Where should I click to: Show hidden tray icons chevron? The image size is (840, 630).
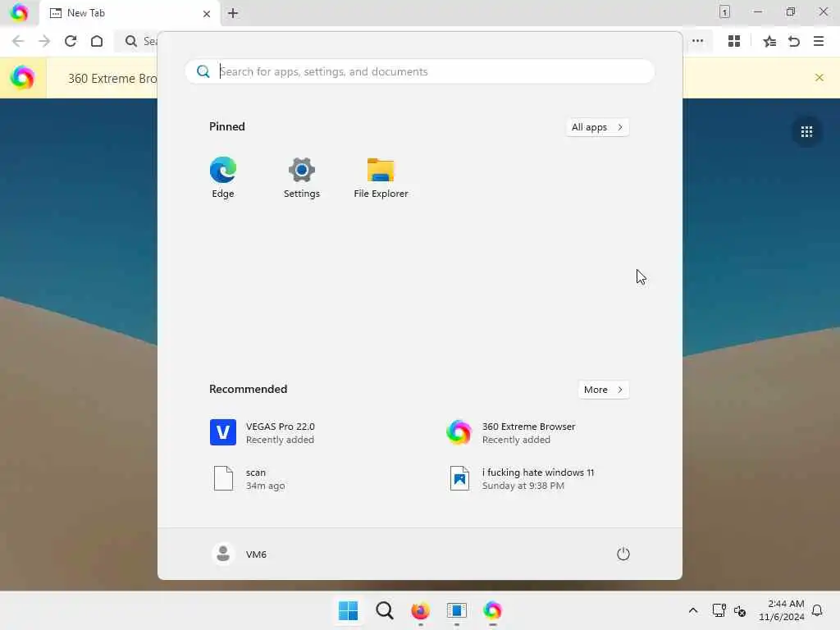(x=692, y=610)
